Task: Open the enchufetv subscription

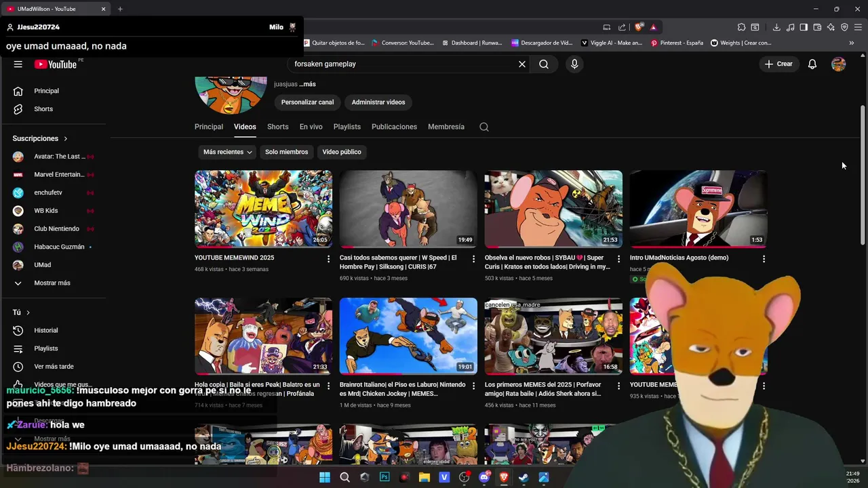Action: coord(52,192)
